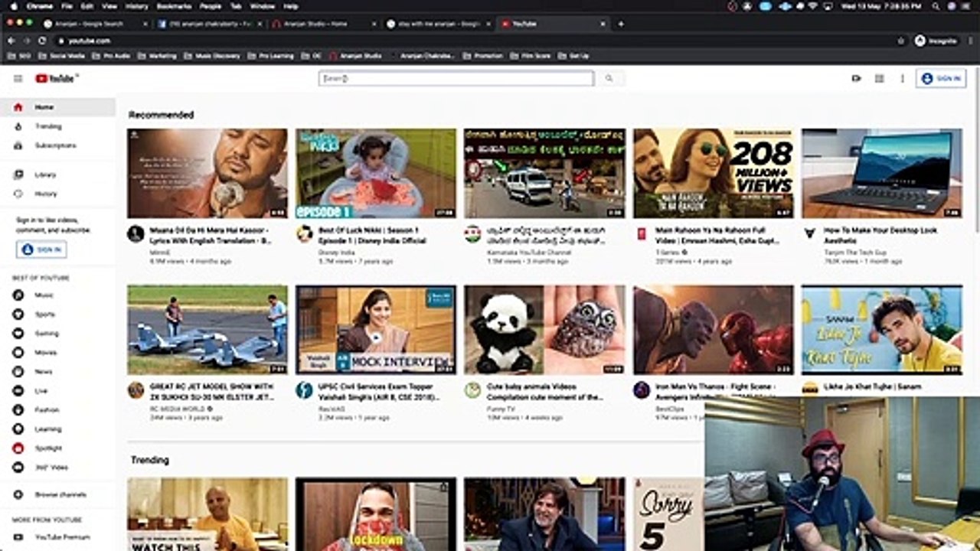The height and width of the screenshot is (551, 980).
Task: Open the Chrome File menu
Action: click(67, 6)
